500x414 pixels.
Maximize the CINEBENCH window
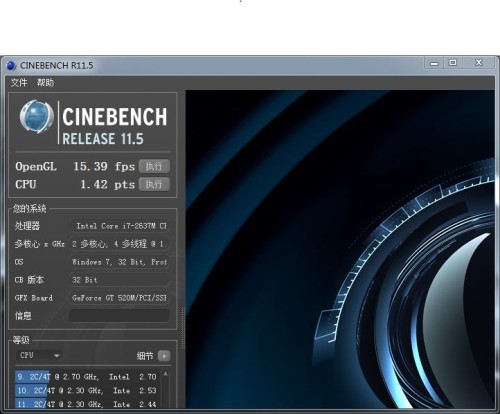pyautogui.click(x=453, y=63)
